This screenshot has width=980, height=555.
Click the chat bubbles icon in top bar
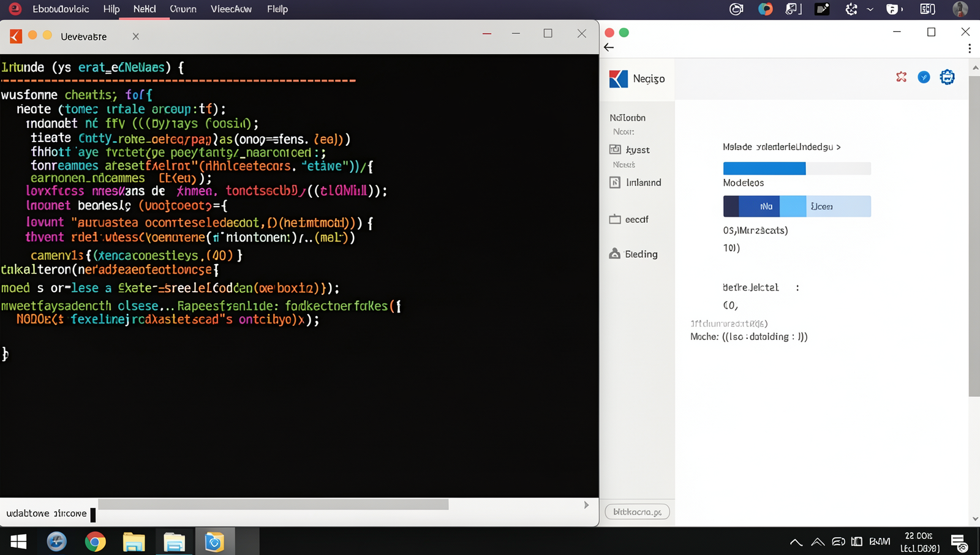pyautogui.click(x=793, y=9)
